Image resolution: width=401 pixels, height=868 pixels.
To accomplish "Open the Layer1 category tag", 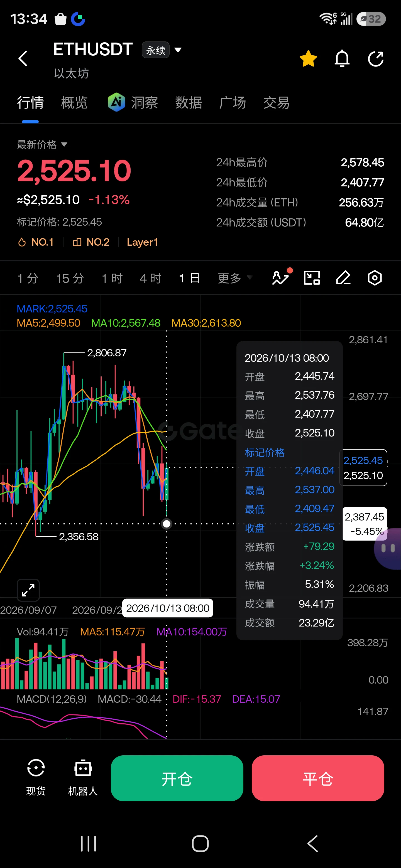I will pos(142,242).
